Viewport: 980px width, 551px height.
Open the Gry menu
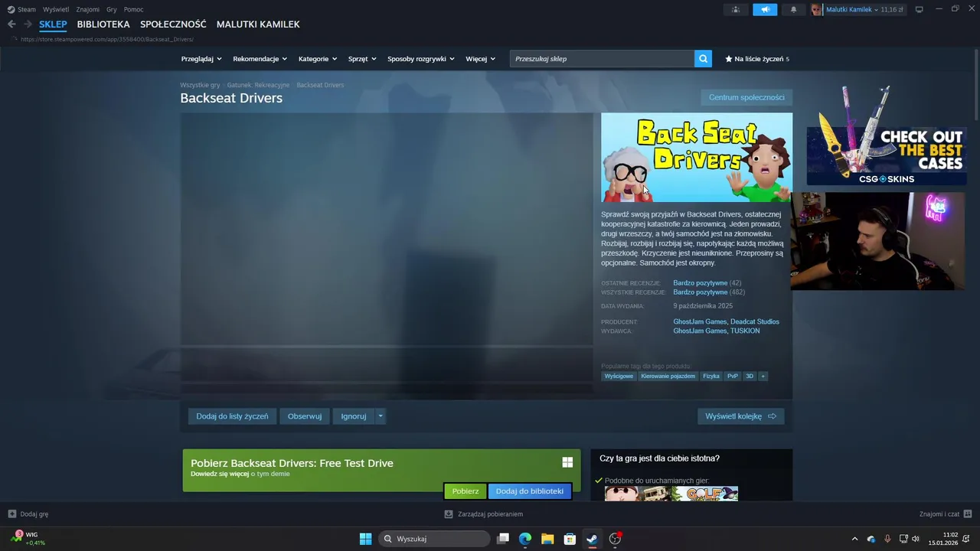point(112,9)
